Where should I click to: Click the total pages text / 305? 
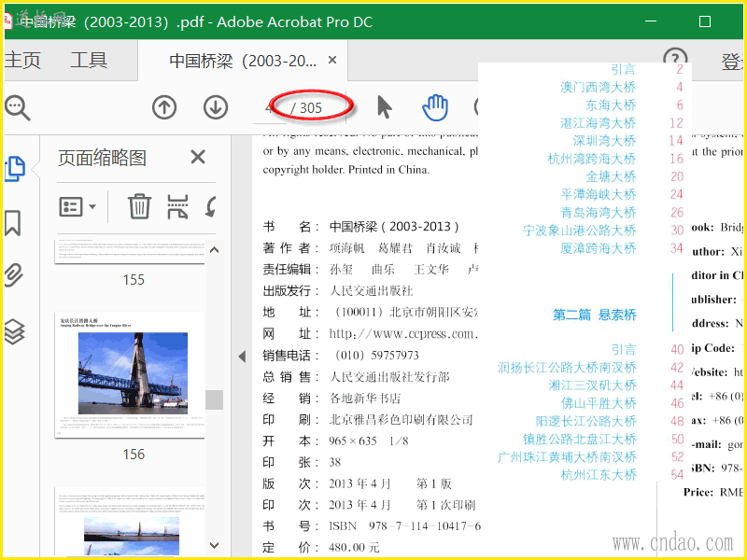[x=306, y=108]
